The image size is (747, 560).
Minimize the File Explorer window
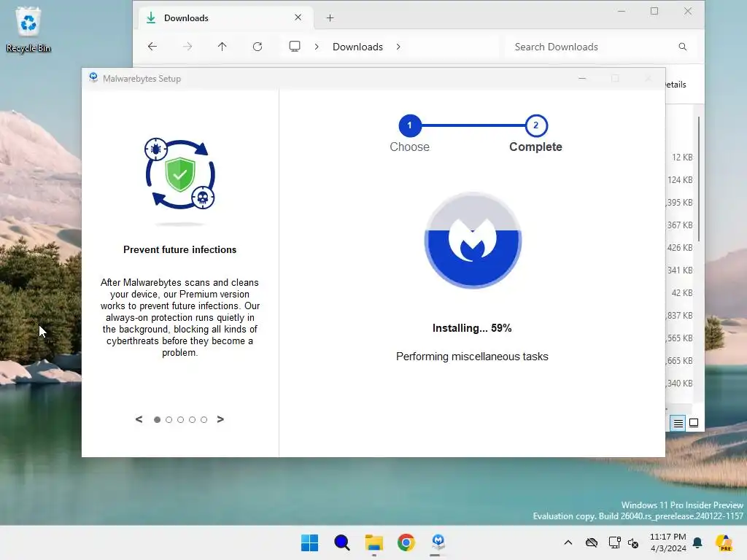622,11
